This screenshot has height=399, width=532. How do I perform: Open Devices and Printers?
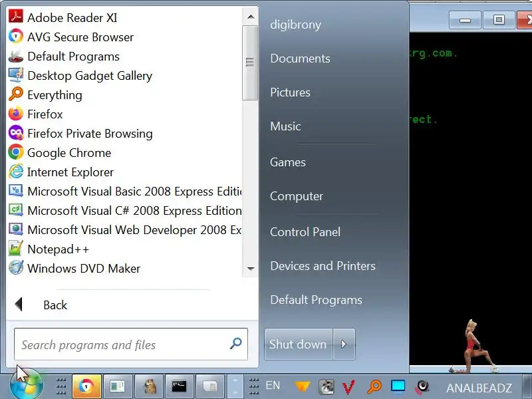click(323, 266)
